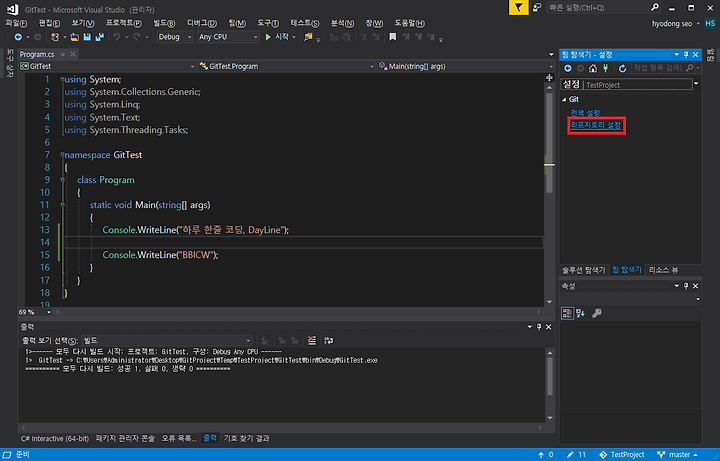Open the 도구(T) menu
Screen dimensions: 720x461
(x=268, y=23)
